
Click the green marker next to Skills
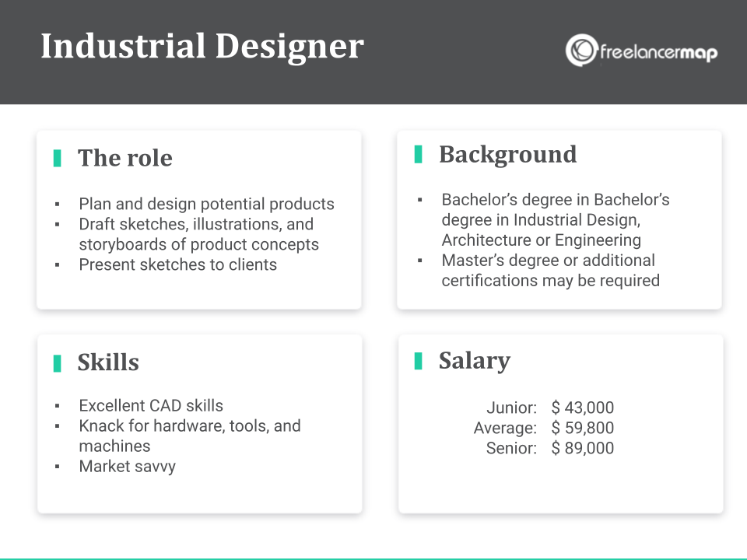click(57, 363)
